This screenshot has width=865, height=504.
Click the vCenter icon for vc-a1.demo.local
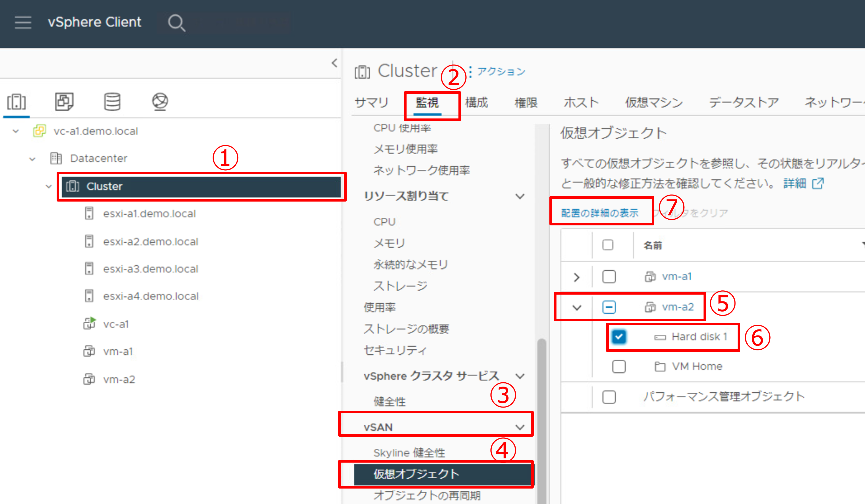[x=40, y=131]
